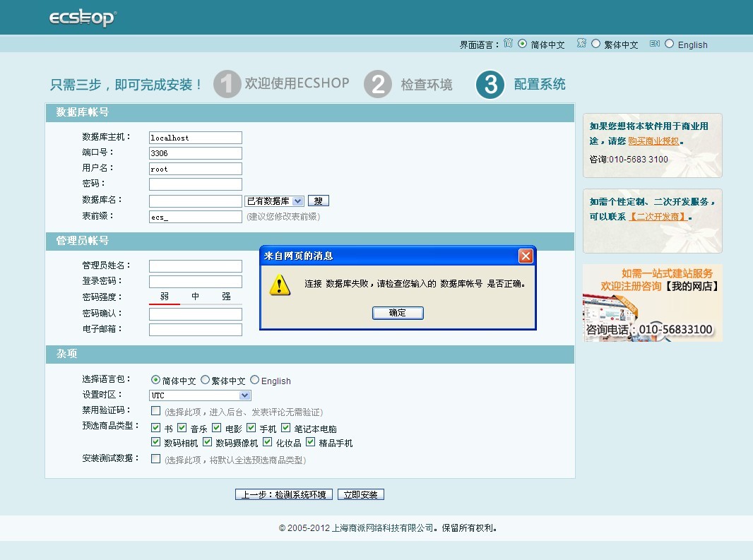Image resolution: width=753 pixels, height=560 pixels.
Task: Click the 电子邮箱 input field
Action: tap(196, 330)
